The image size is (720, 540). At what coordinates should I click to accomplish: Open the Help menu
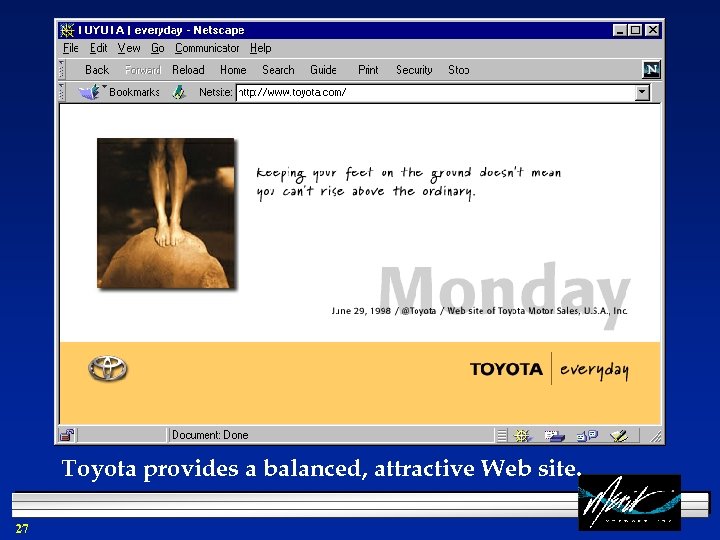pos(260,48)
